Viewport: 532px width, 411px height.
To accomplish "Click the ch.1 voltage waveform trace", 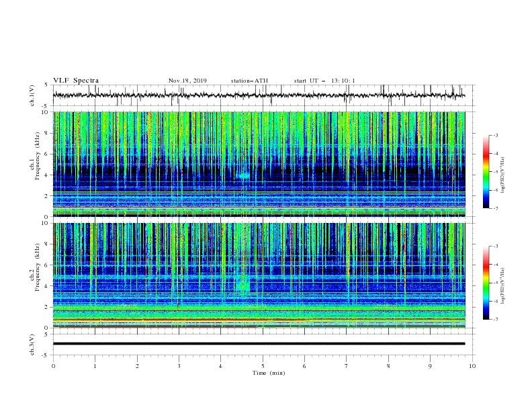I will tap(259, 95).
